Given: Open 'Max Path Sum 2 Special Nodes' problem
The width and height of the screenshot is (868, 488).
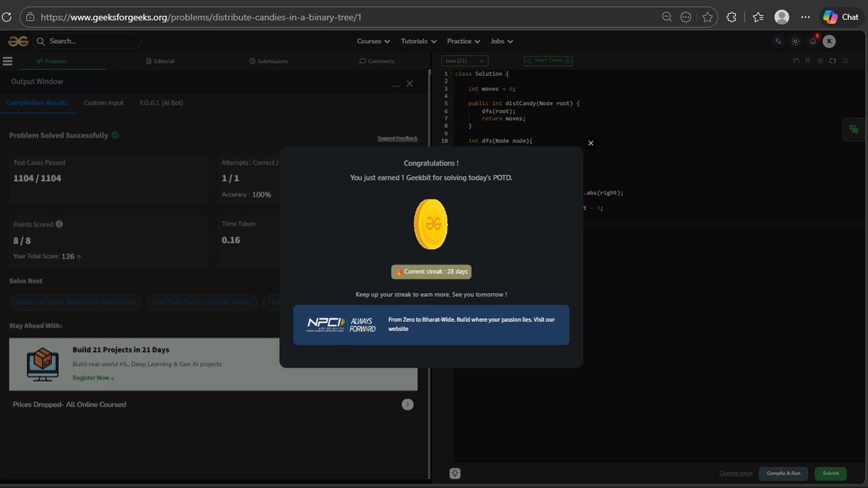Looking at the screenshot, I should click(202, 301).
